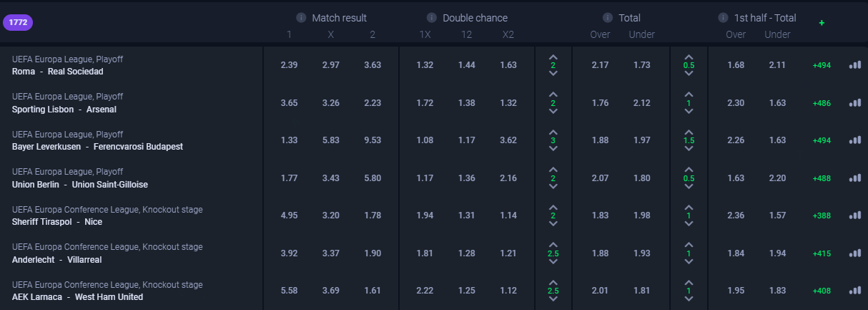868x310 pixels.
Task: Open statistics bars icon for Anderlecht - Villarreal
Action: [x=855, y=253]
